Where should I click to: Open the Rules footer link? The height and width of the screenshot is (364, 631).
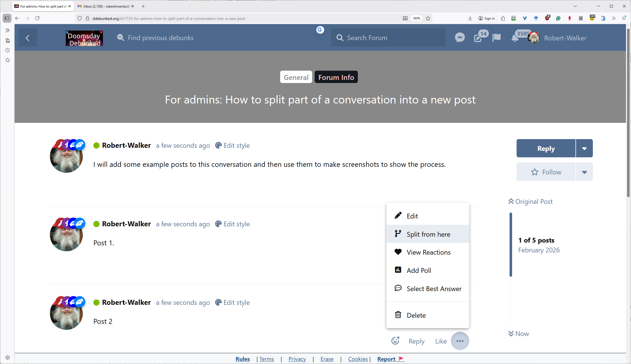pos(243,359)
